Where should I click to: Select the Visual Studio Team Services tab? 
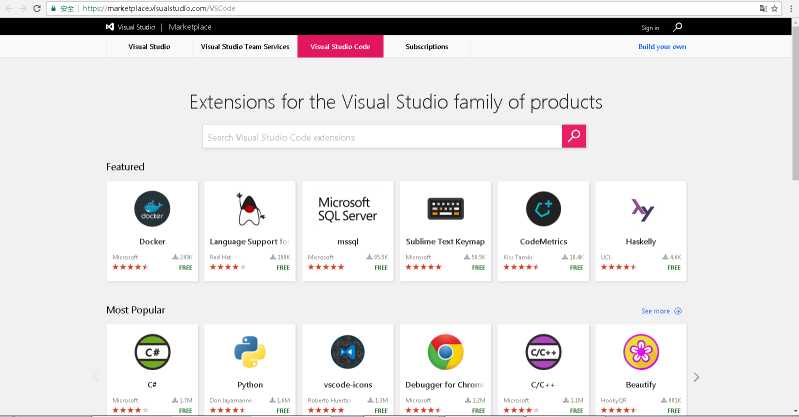tap(245, 47)
